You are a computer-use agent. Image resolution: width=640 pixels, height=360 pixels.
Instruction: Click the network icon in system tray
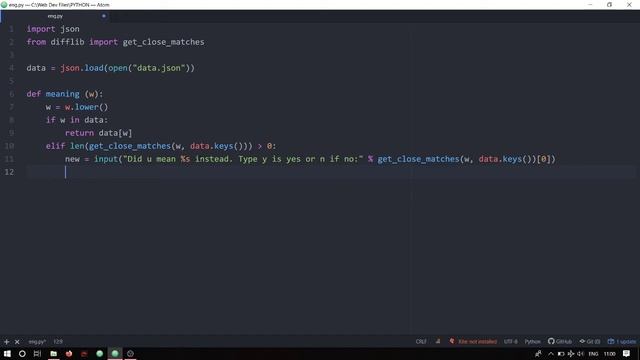pyautogui.click(x=571, y=353)
